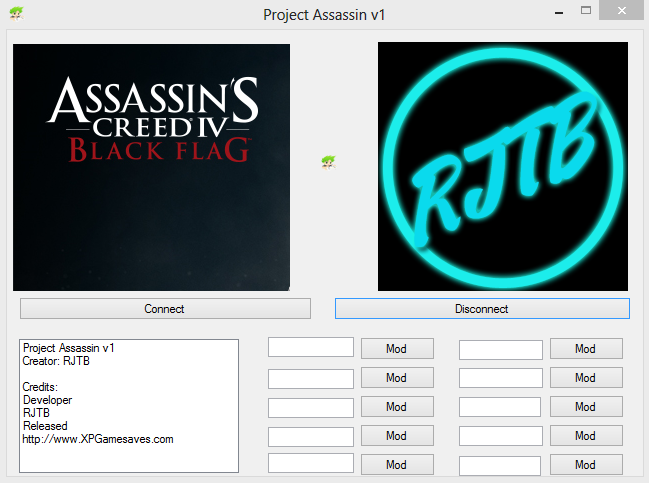Focus the first input field in right column
Screen dimensions: 649x483
click(501, 350)
